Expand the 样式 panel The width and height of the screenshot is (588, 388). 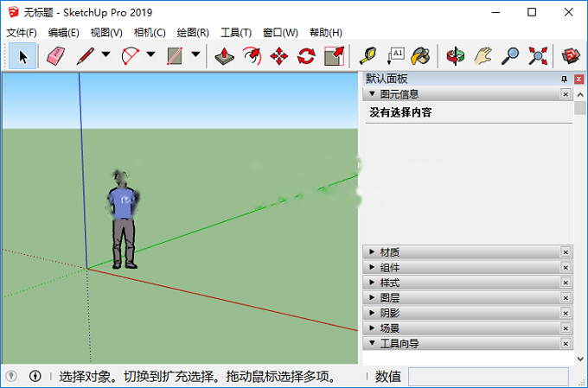click(x=372, y=283)
